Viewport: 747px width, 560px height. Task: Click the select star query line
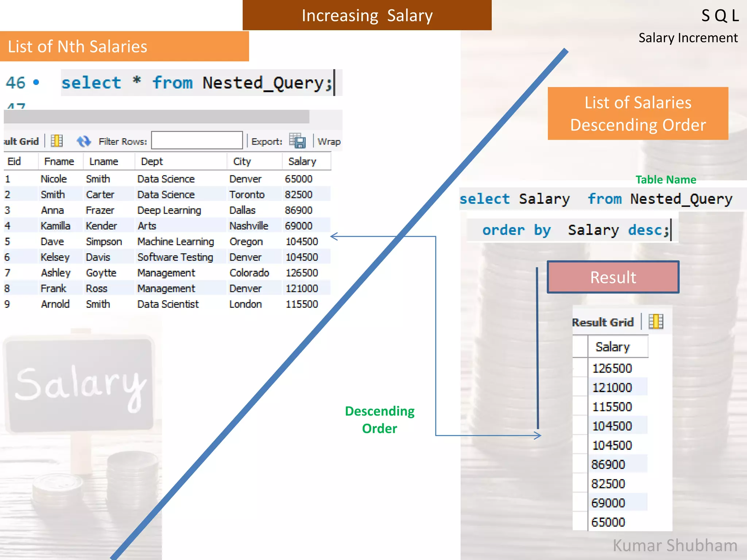(x=197, y=83)
